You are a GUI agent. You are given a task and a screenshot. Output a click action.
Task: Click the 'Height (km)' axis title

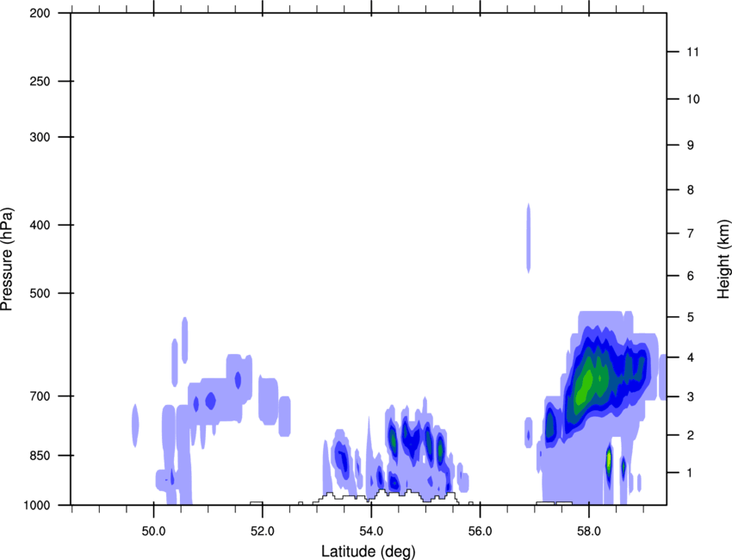[723, 258]
